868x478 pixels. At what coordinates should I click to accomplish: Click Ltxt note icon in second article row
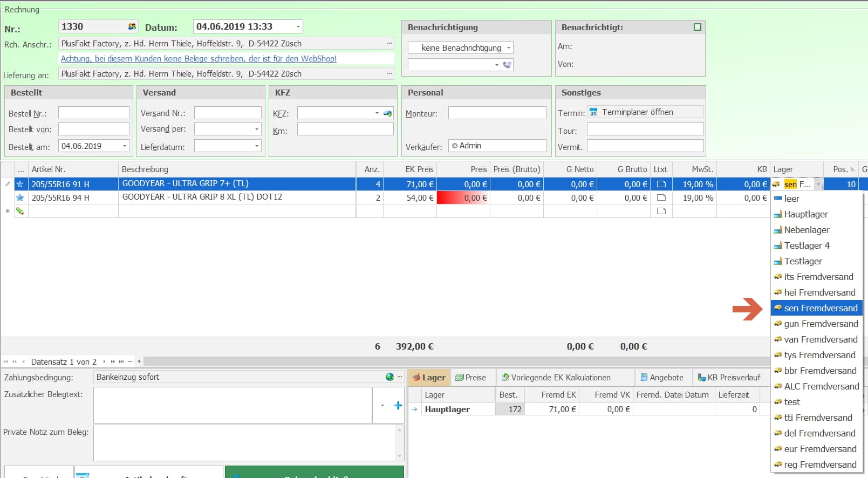(661, 197)
